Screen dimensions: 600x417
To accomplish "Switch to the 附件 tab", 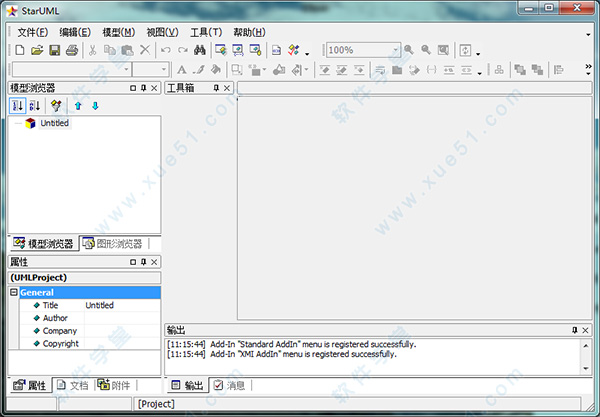I will [114, 385].
